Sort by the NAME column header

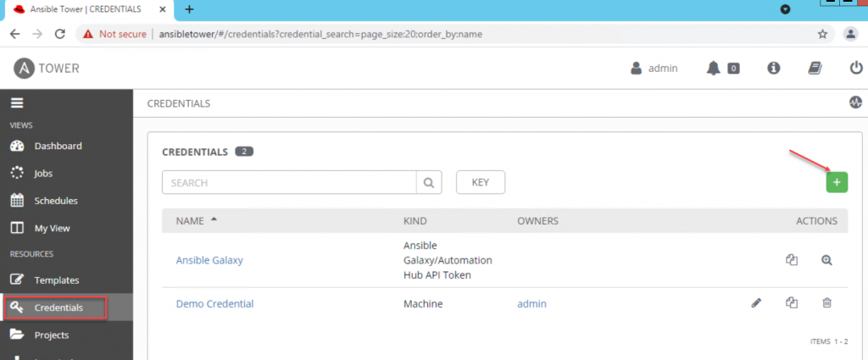(x=197, y=220)
